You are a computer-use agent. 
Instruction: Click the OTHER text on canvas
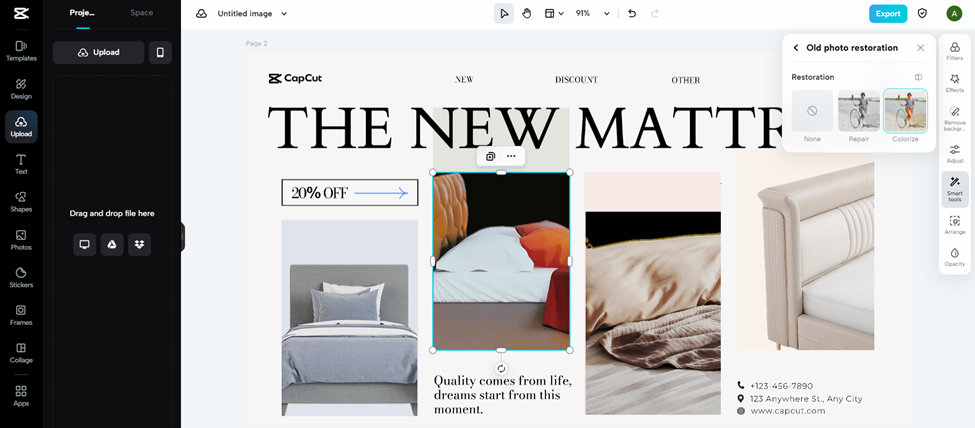pyautogui.click(x=686, y=80)
